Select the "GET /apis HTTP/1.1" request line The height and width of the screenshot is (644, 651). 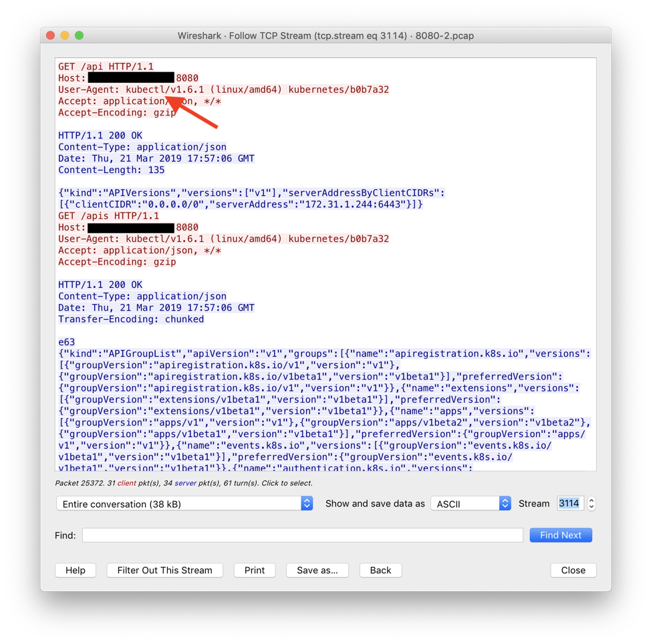pyautogui.click(x=108, y=216)
